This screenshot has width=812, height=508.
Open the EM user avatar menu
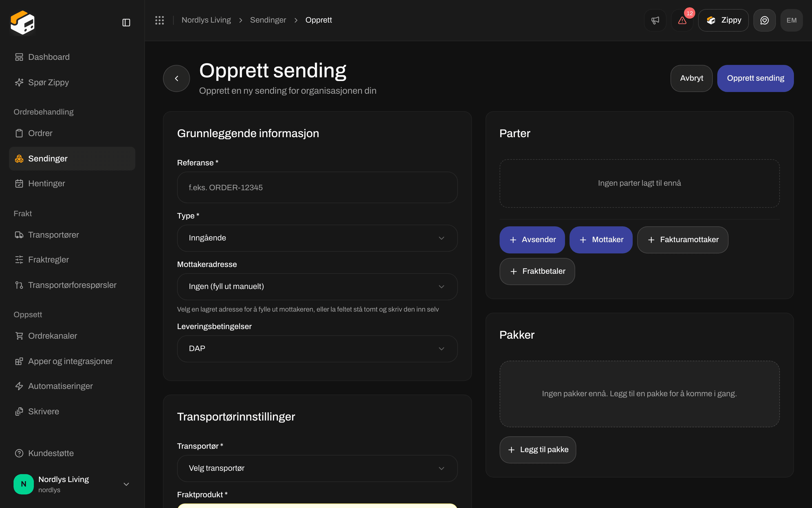tap(791, 20)
